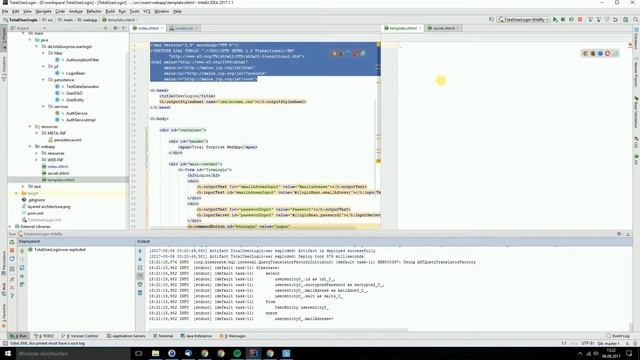Click the Update application icon in Run panel
Viewport: 640px width, 360px height.
[x=12, y=259]
